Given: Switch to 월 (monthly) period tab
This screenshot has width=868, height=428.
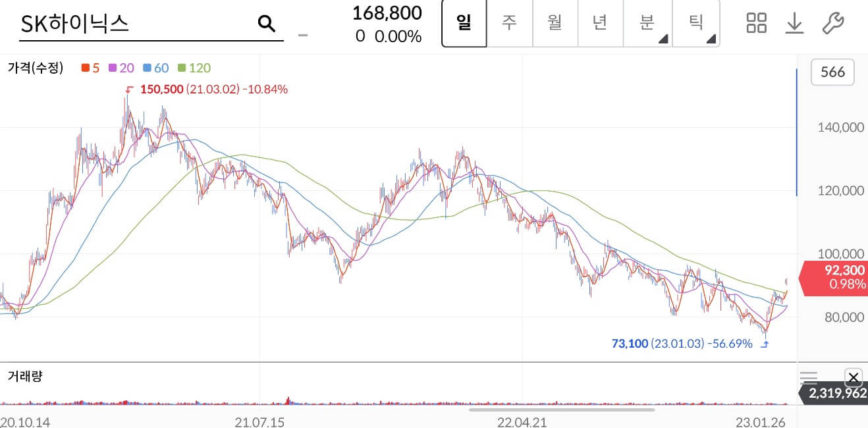Looking at the screenshot, I should 555,23.
